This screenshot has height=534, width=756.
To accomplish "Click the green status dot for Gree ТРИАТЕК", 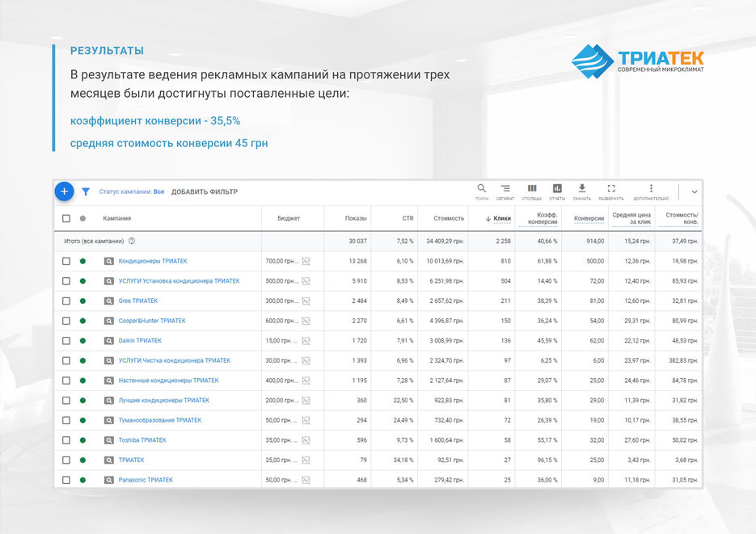I will point(82,301).
